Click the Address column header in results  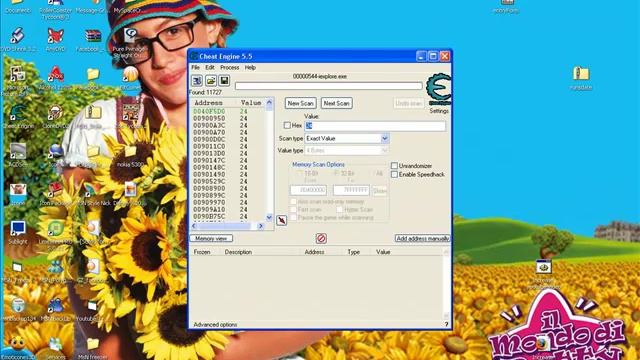click(209, 103)
